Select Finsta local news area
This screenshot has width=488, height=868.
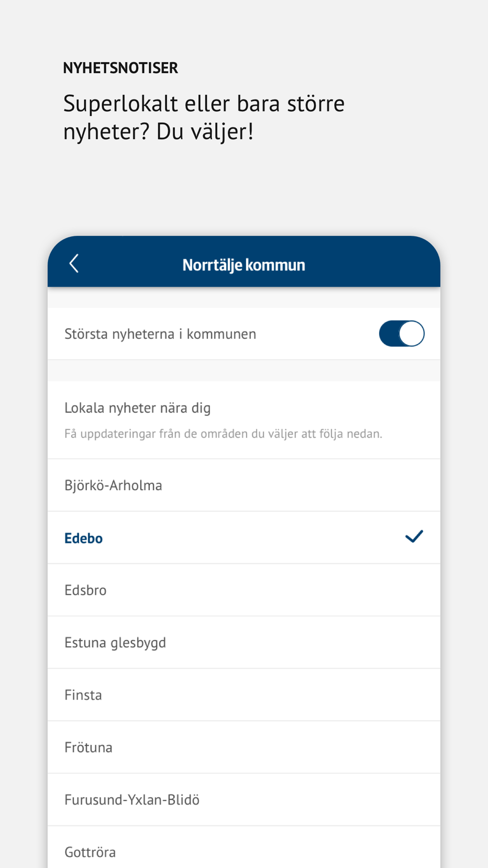tap(83, 695)
